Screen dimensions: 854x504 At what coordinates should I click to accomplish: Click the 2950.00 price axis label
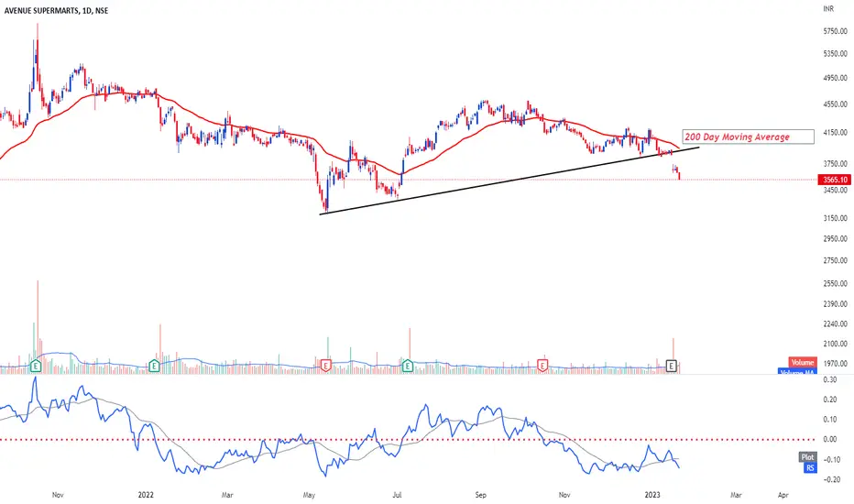[836, 238]
